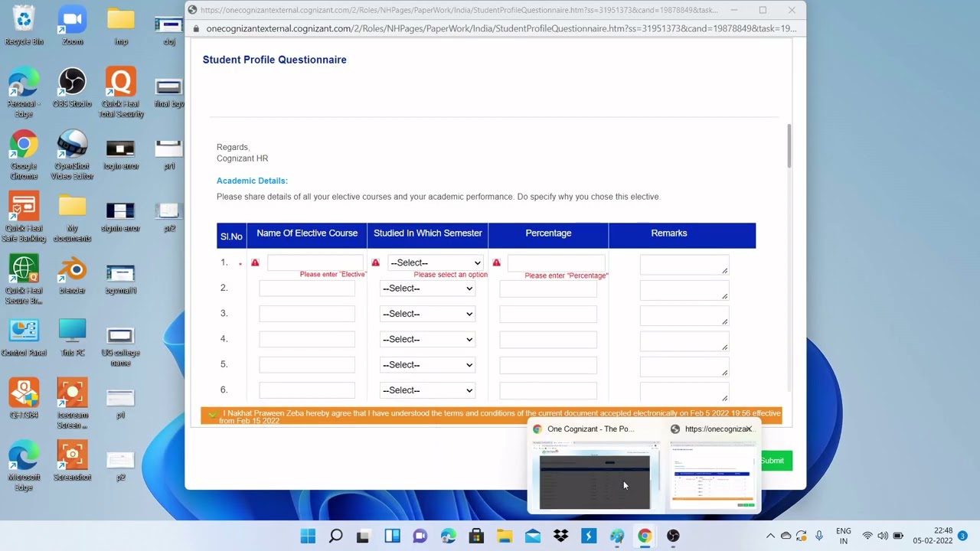This screenshot has width=980, height=551.
Task: Open the semester dropdown for row 4
Action: [x=427, y=339]
